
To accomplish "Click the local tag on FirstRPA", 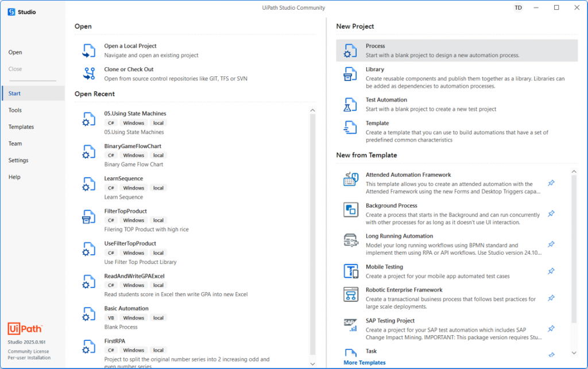I will coord(158,350).
